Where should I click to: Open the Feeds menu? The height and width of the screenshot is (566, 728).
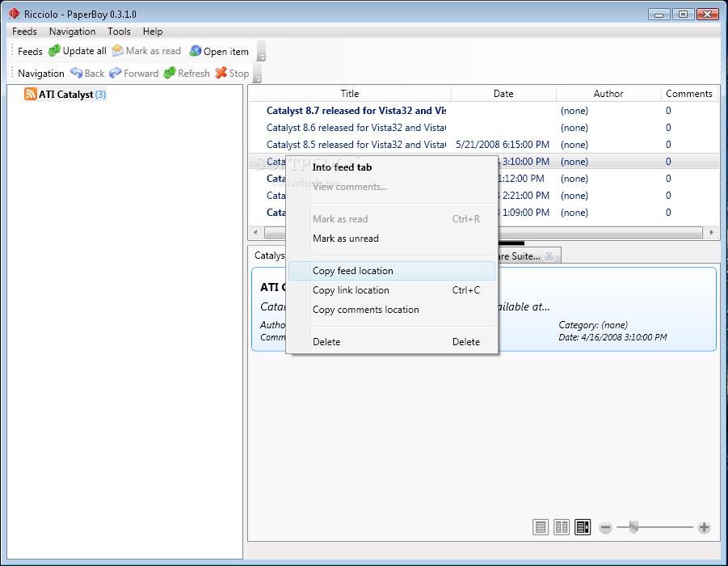click(24, 32)
